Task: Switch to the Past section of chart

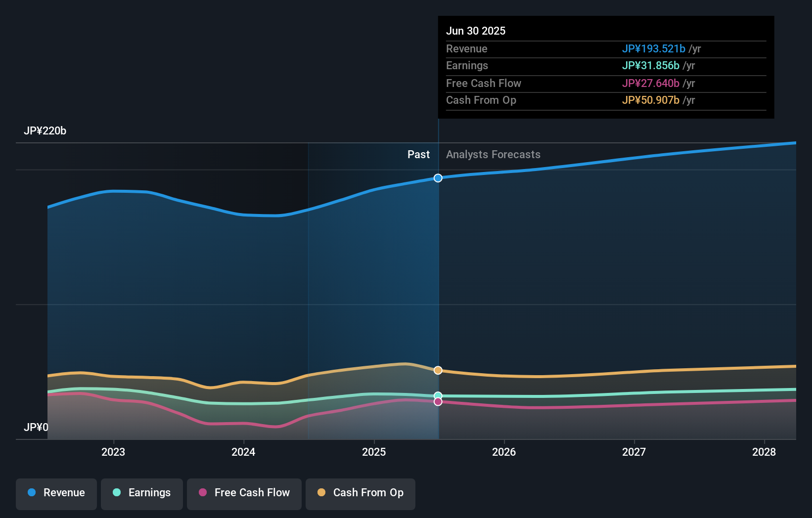Action: click(x=419, y=154)
